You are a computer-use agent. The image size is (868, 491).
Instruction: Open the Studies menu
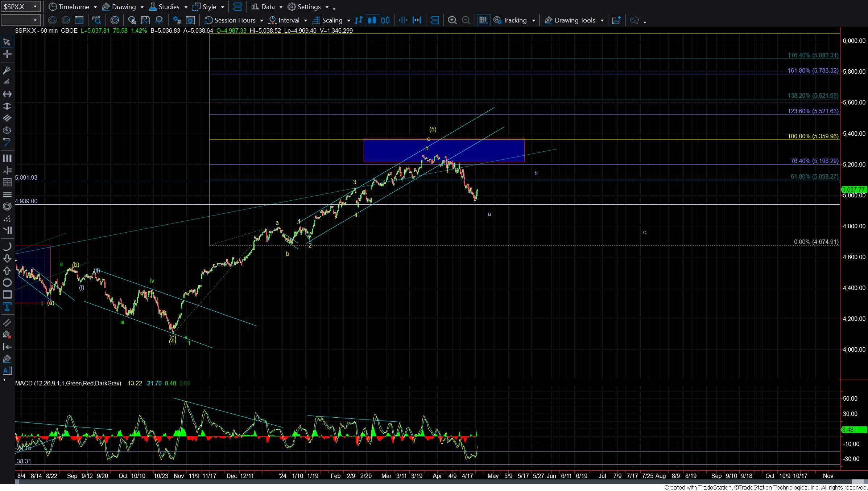(168, 7)
